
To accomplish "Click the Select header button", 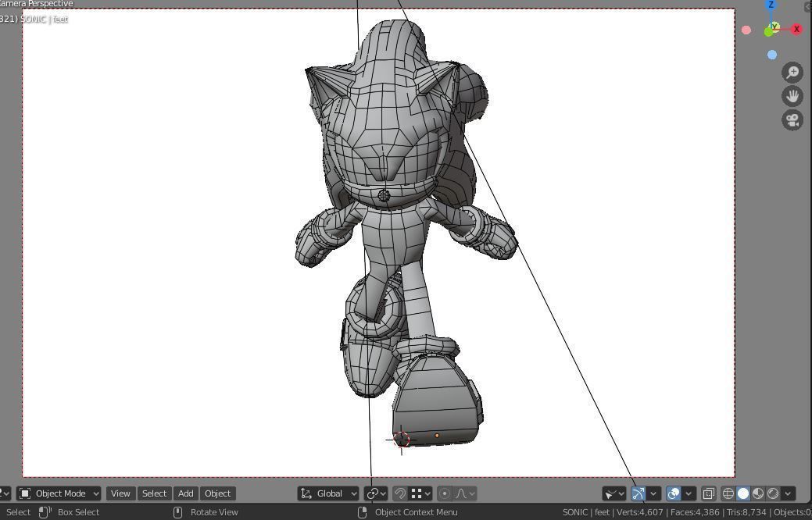I will pos(154,493).
